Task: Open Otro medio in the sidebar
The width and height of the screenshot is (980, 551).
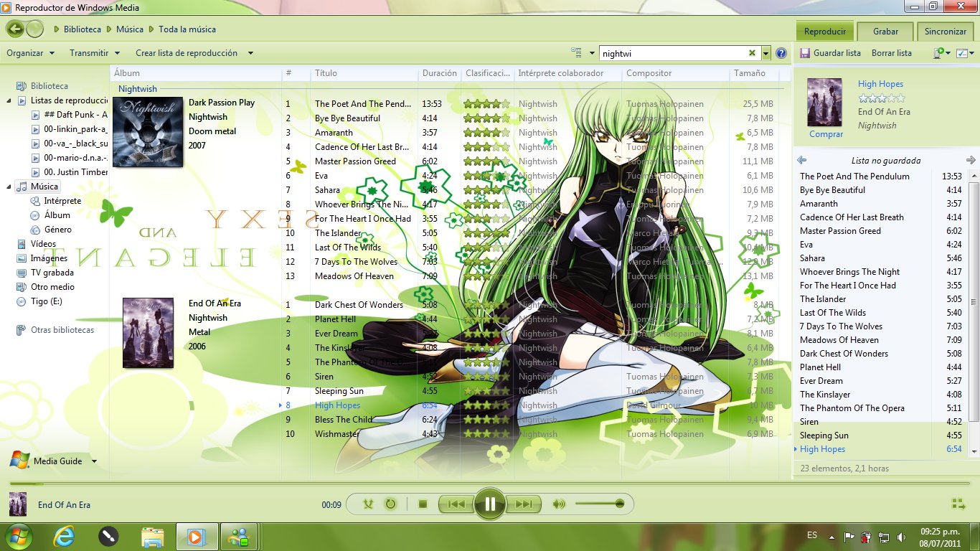Action: tap(52, 287)
